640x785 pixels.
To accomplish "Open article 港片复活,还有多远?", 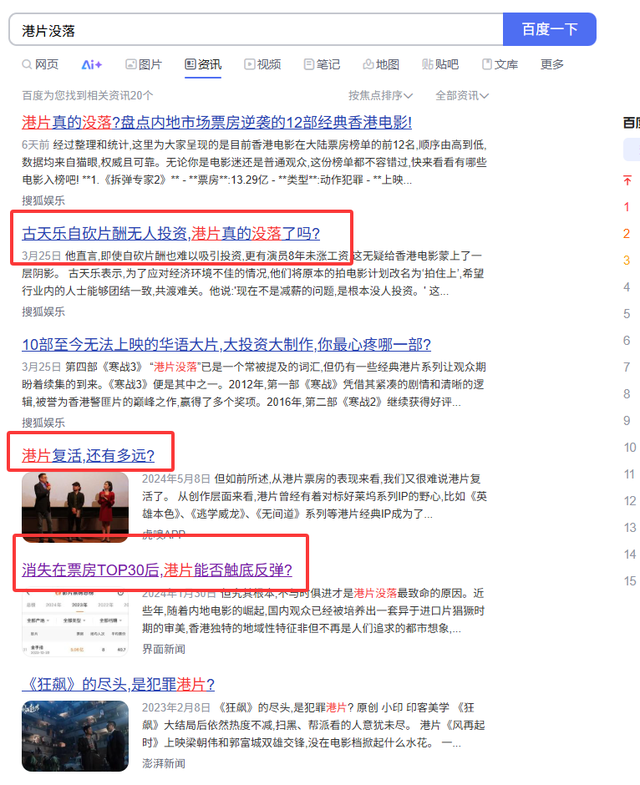I will (88, 456).
